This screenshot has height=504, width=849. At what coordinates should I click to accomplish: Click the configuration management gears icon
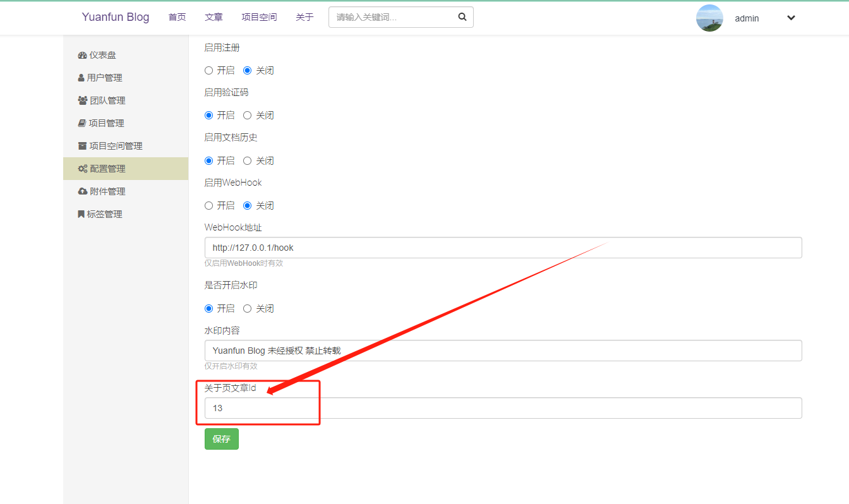tap(83, 169)
